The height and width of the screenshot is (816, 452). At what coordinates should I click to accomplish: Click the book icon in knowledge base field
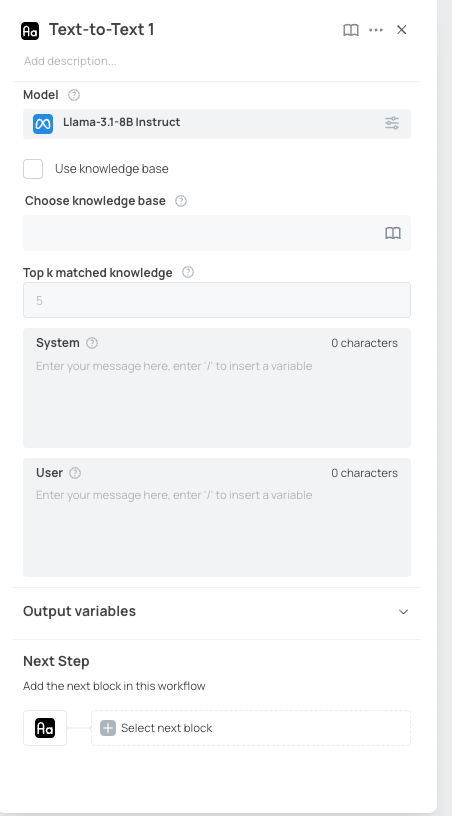coord(393,233)
